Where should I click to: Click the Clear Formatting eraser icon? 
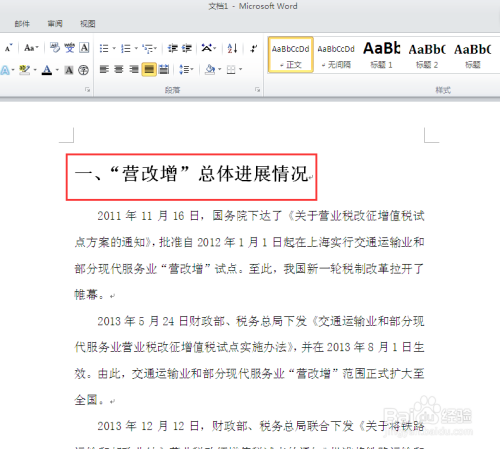click(55, 48)
